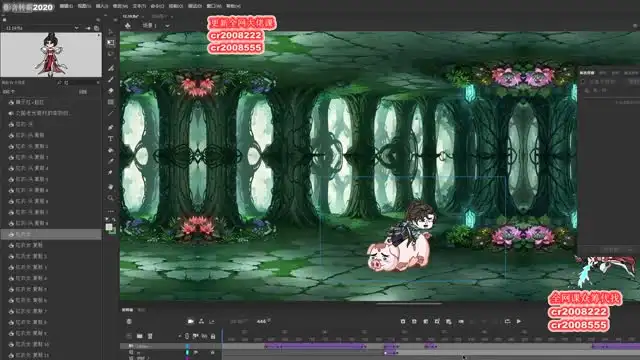The height and width of the screenshot is (360, 640).
Task: Open the 调试 (D) menu
Action: 195,6
